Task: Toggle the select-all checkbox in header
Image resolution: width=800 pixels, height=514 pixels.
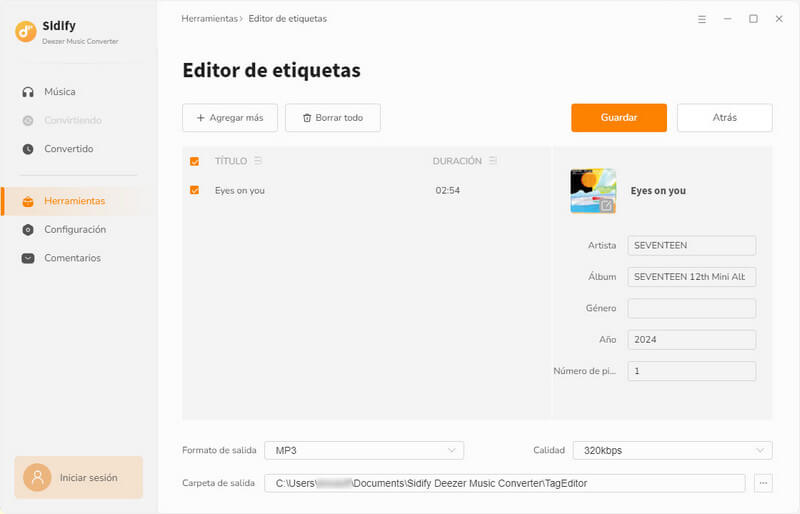Action: [x=194, y=161]
